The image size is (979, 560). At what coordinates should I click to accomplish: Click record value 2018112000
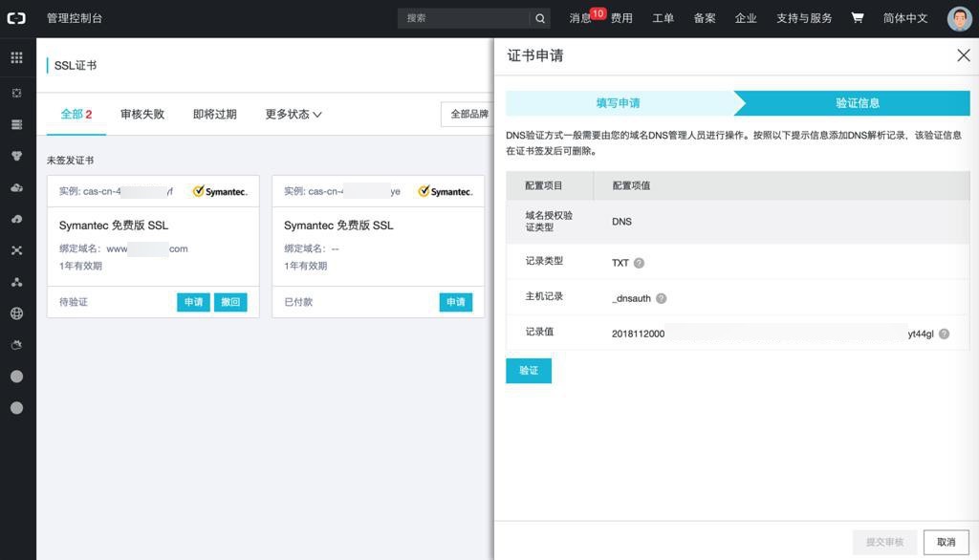click(x=638, y=334)
